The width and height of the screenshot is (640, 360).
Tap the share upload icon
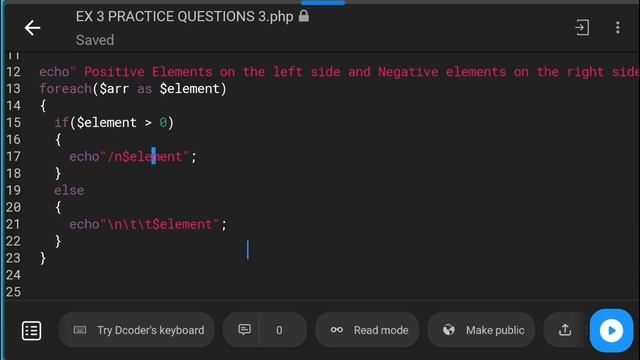pyautogui.click(x=565, y=330)
